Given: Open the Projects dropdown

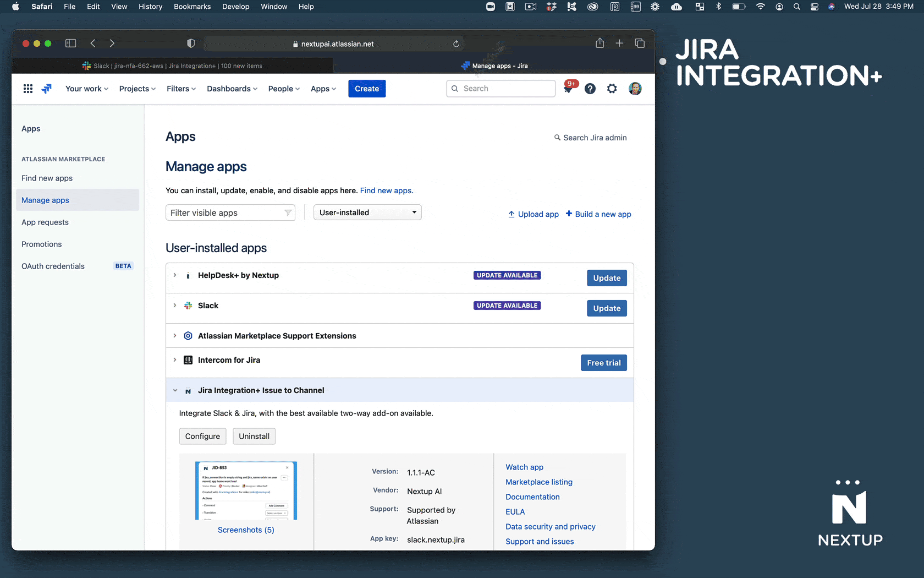Looking at the screenshot, I should 137,89.
